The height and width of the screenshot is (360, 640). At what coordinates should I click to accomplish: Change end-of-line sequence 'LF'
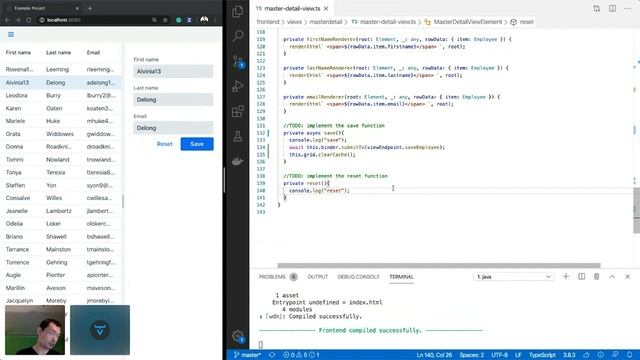point(518,355)
